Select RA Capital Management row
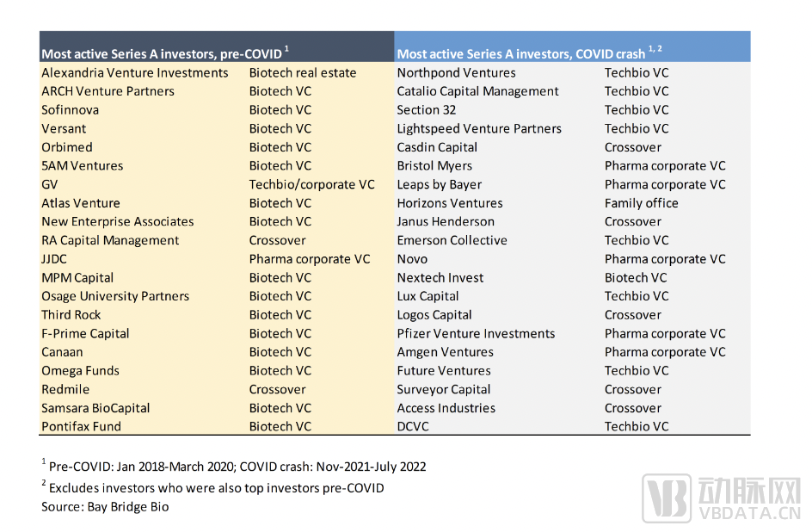This screenshot has height=532, width=812. (x=110, y=240)
